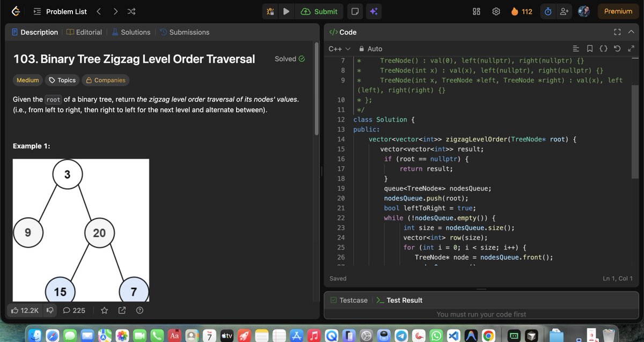
Task: Share the problem via share icon
Action: coord(122,310)
